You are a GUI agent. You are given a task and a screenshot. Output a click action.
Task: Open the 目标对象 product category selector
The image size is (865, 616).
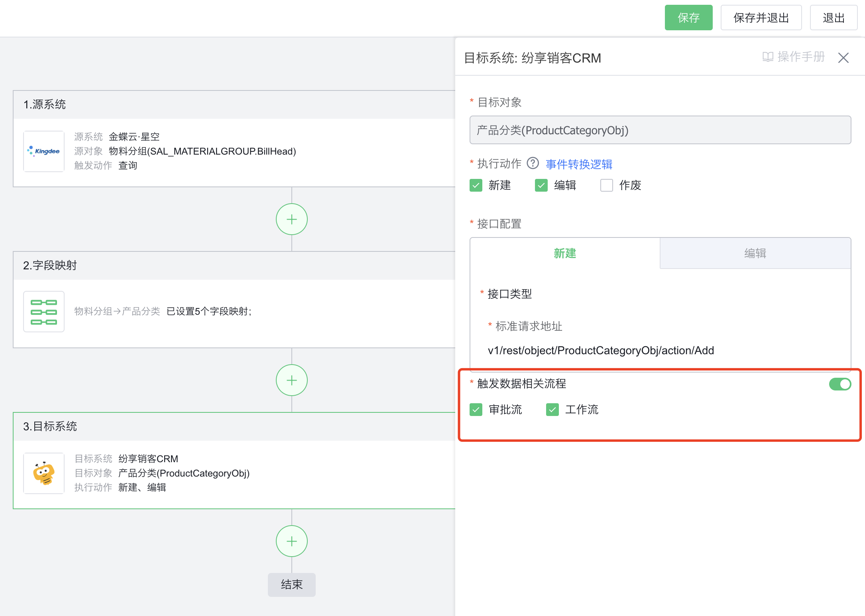click(660, 130)
